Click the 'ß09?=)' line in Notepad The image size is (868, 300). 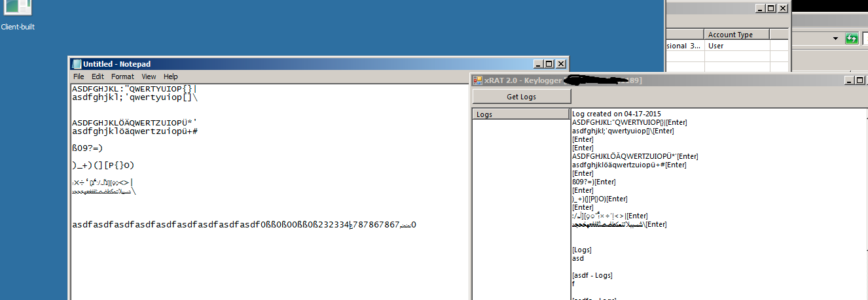pyautogui.click(x=88, y=148)
